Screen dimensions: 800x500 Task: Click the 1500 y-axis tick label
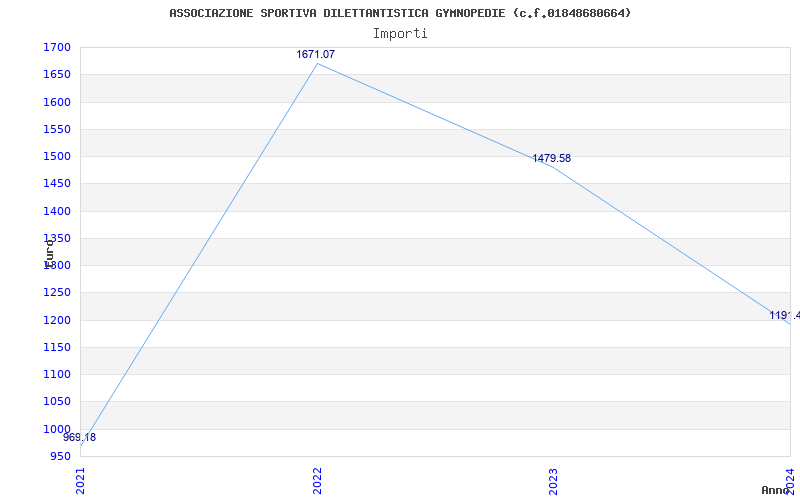point(57,156)
